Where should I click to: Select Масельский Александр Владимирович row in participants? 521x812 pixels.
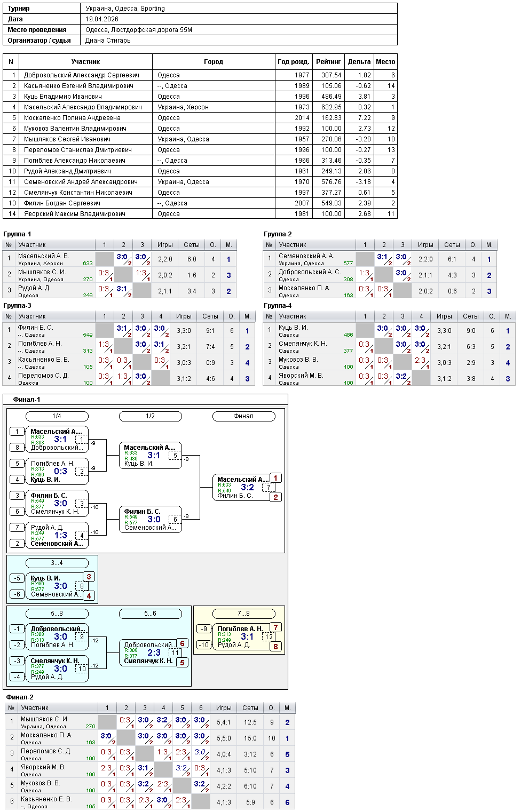(200, 107)
